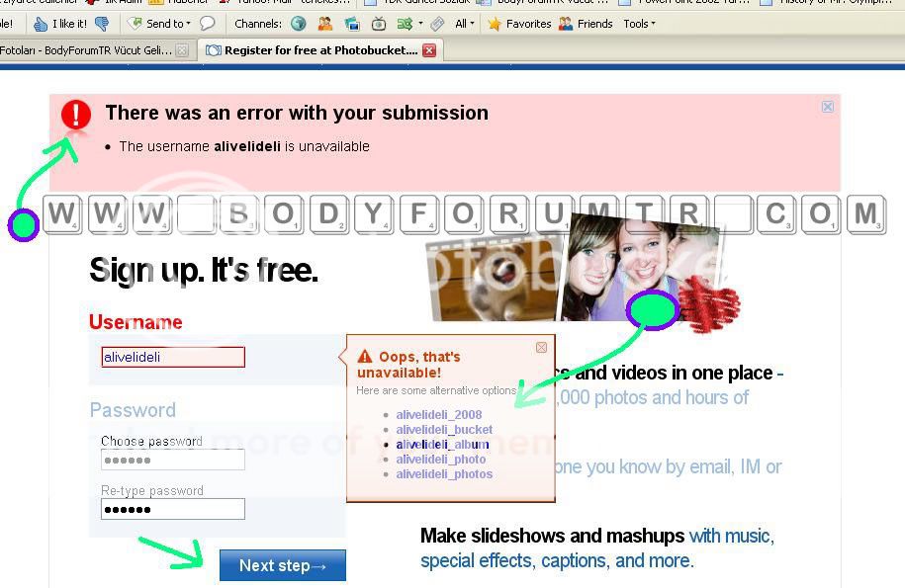Click the Choose password field
The image size is (905, 588).
173,461
